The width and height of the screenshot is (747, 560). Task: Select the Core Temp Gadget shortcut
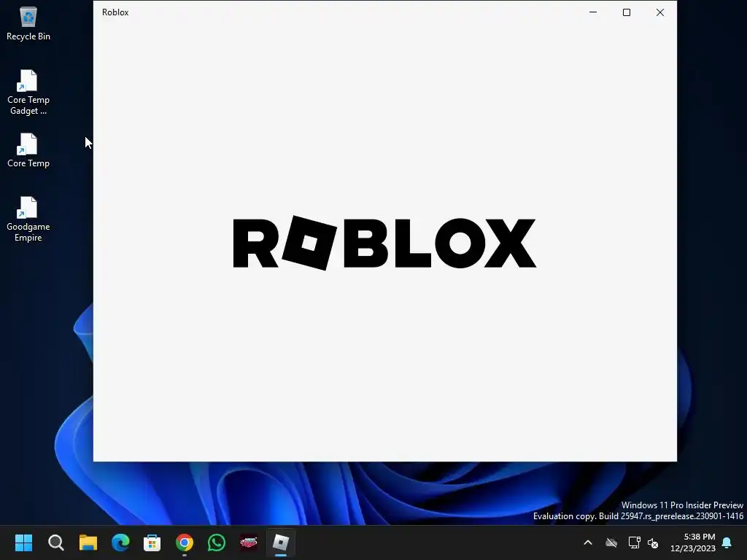28,93
